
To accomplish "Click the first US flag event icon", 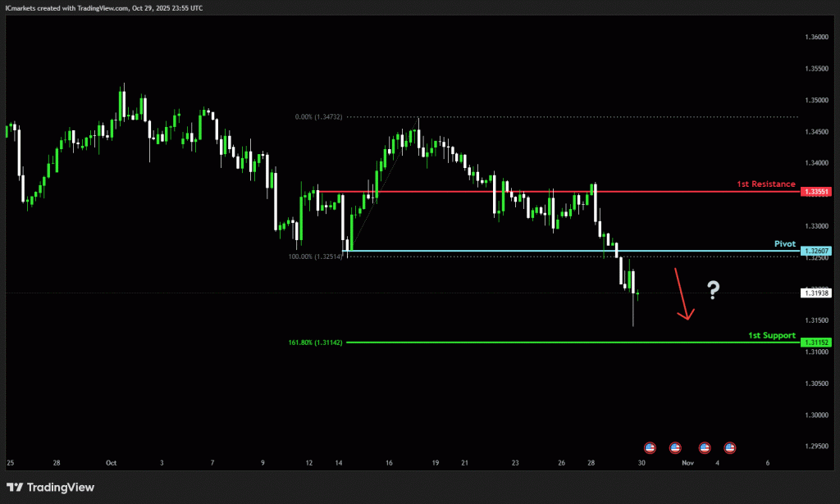I will coord(650,447).
